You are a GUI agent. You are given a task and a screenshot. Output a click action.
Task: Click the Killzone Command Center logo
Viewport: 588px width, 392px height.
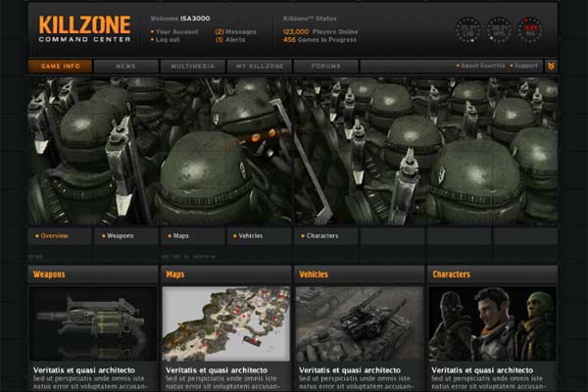point(84,28)
